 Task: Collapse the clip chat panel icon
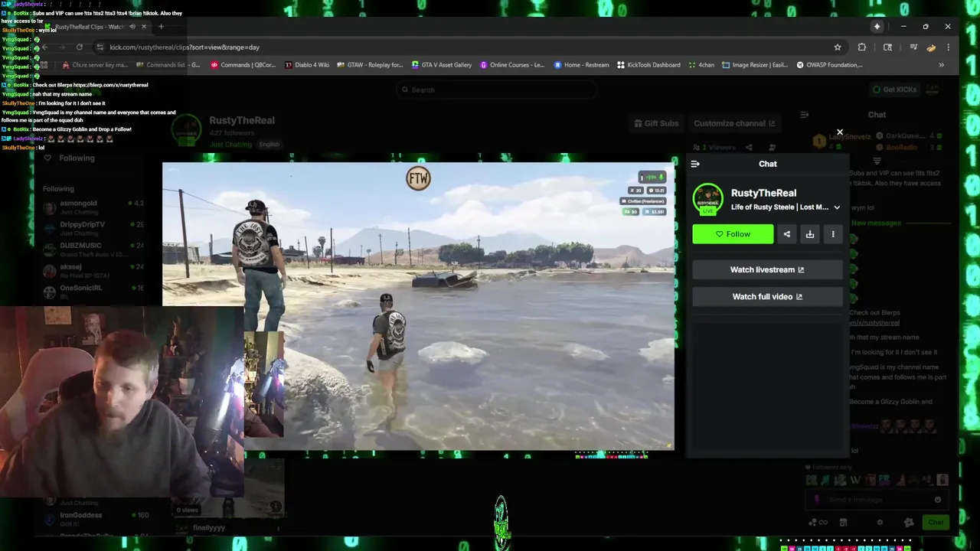pyautogui.click(x=695, y=164)
